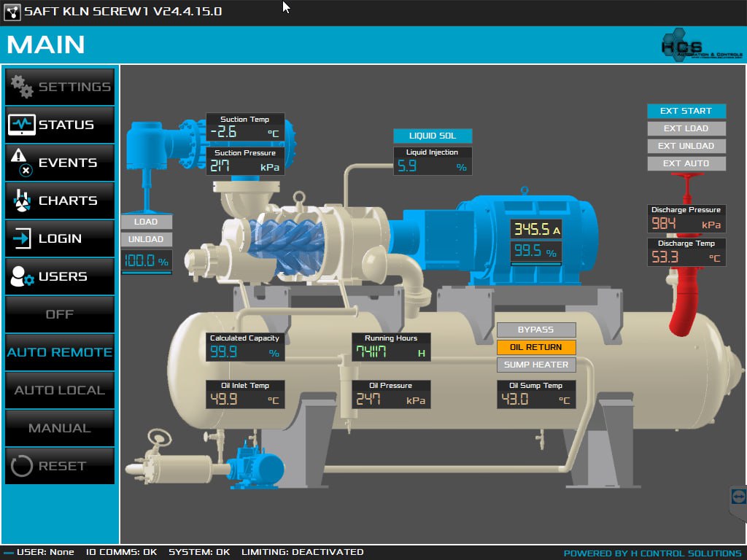Screen dimensions: 747x560
Task: Click the Status heartbeat monitor icon
Action: point(21,124)
